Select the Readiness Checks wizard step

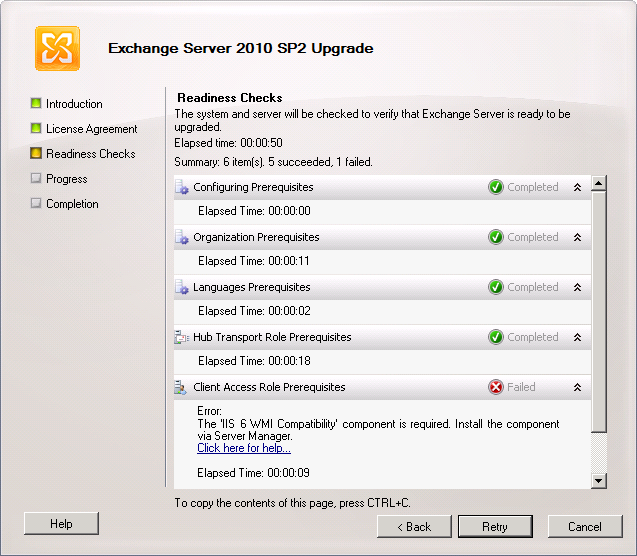click(x=91, y=154)
